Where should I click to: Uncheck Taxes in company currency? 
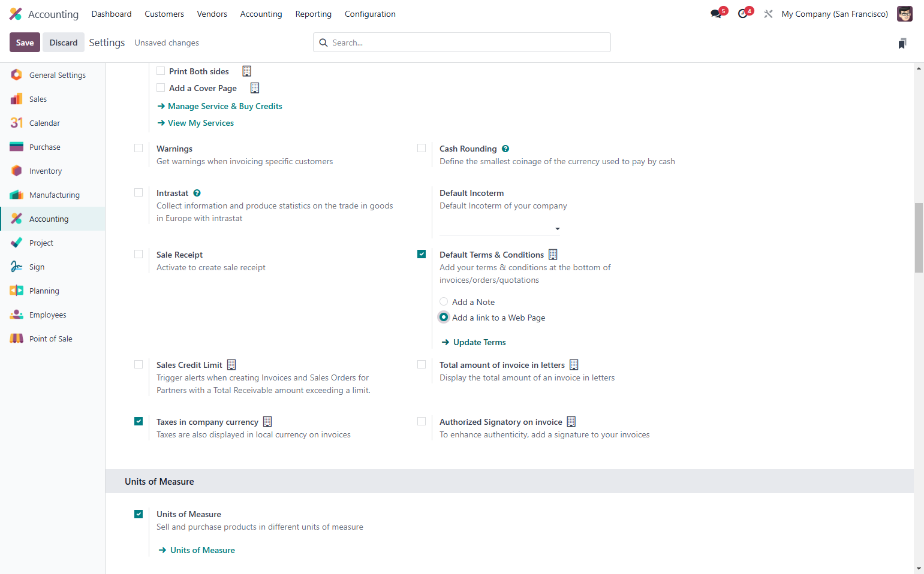coord(139,421)
